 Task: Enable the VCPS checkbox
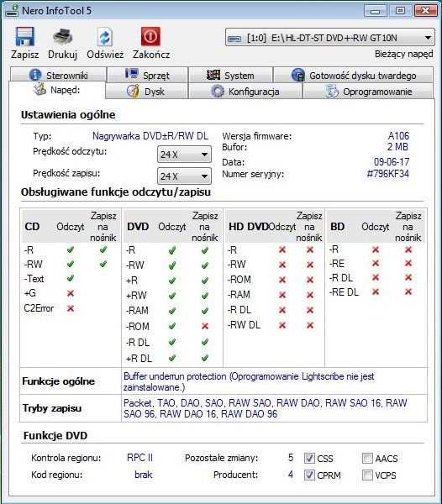pos(367,475)
